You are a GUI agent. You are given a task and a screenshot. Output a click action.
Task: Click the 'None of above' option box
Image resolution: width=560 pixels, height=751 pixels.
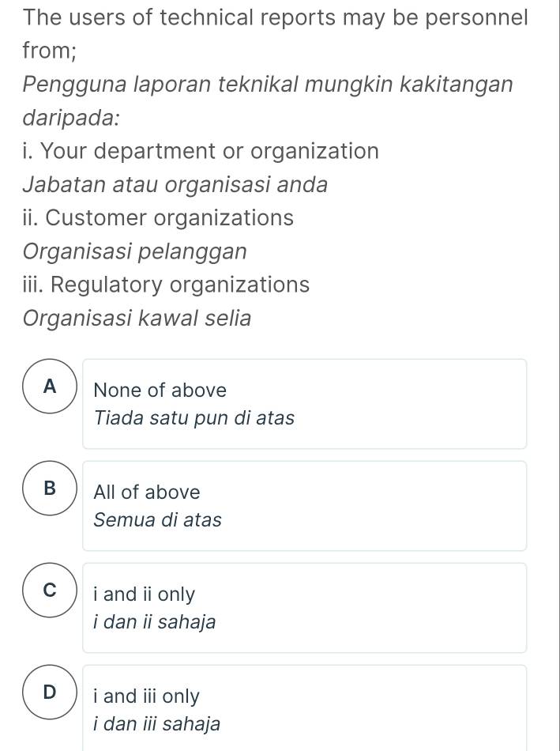[x=304, y=403]
